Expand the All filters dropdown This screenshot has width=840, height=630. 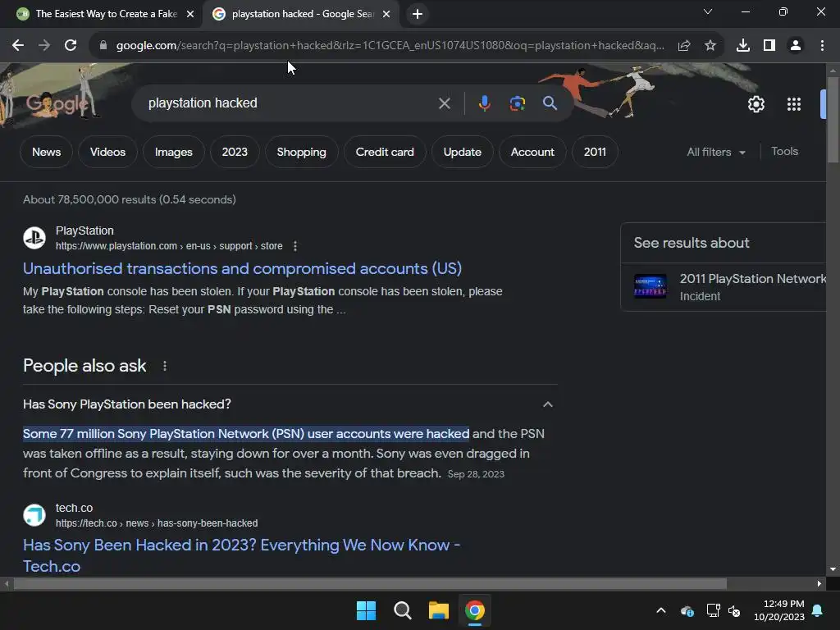716,152
